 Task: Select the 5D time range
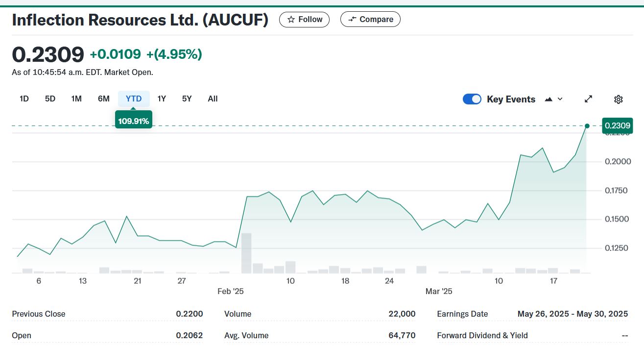(x=50, y=99)
